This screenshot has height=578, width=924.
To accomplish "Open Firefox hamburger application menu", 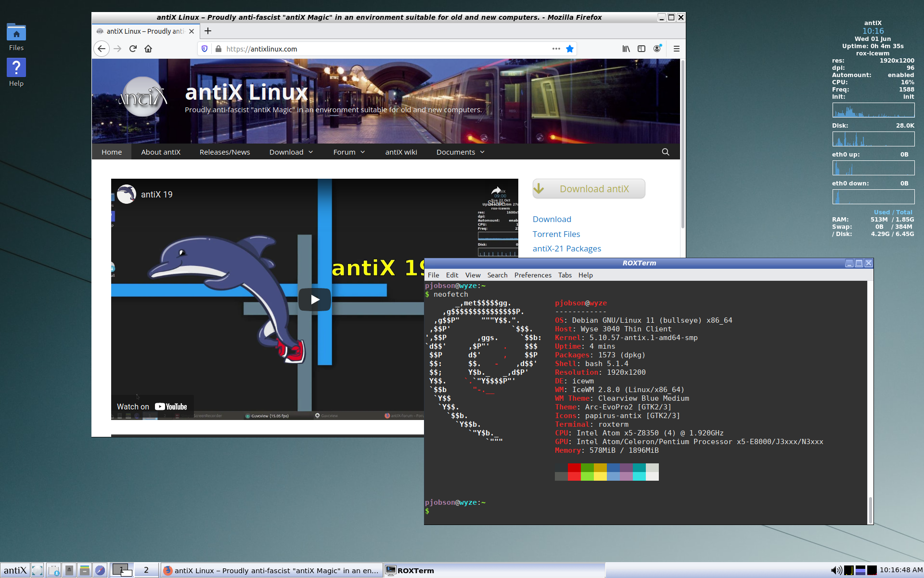I will click(x=676, y=49).
